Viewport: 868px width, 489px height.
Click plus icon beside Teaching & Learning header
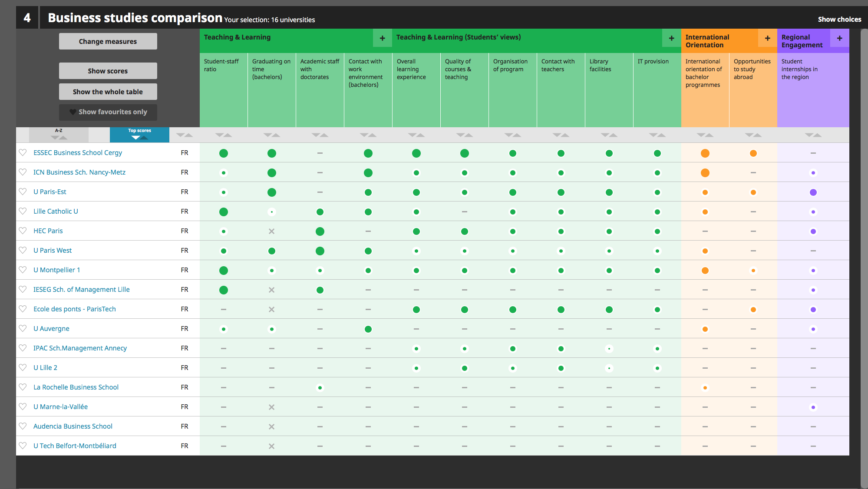pos(382,38)
